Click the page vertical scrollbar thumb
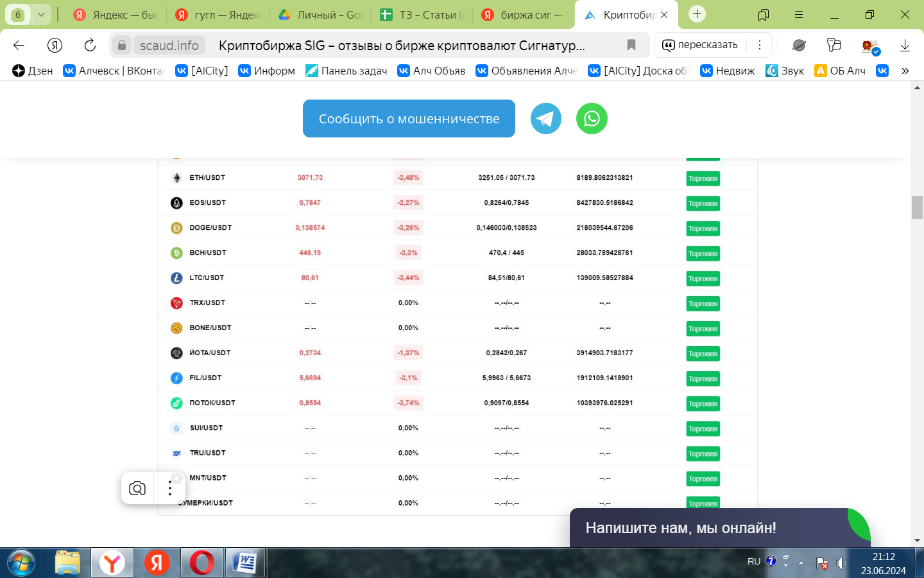 click(917, 207)
